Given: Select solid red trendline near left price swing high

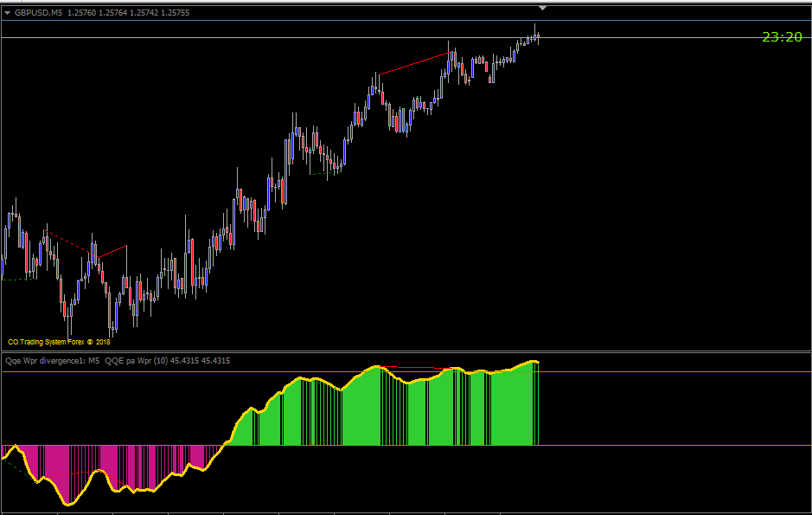Looking at the screenshot, I should [x=112, y=251].
